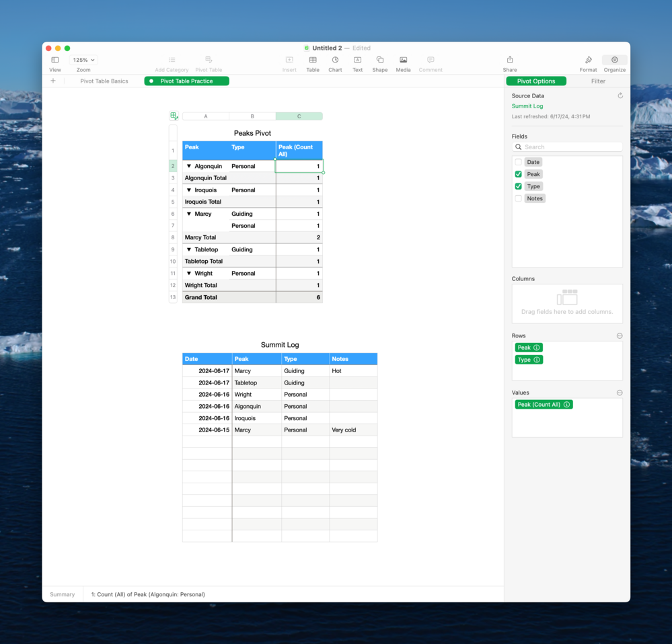
Task: Select column A header of Peaks Pivot
Action: coord(206,116)
